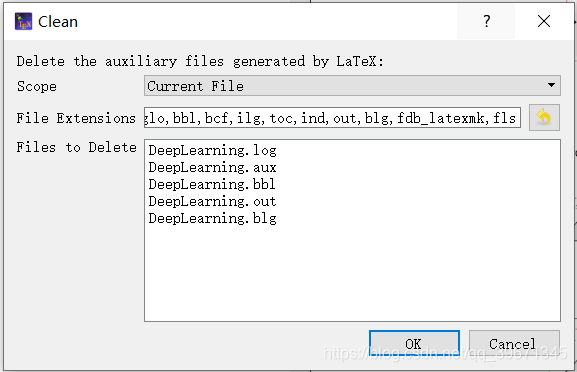Open the help question mark button
This screenshot has width=577, height=372.
pos(486,21)
